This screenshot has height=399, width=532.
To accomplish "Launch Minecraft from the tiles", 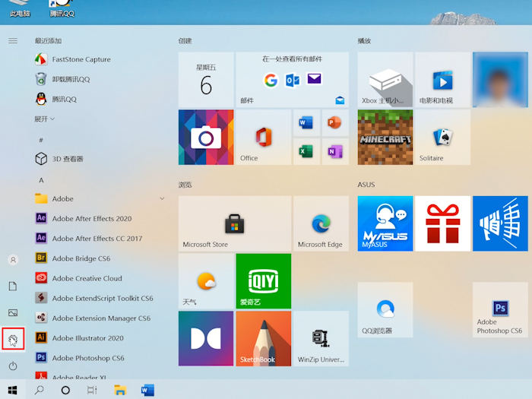I will pyautogui.click(x=385, y=137).
